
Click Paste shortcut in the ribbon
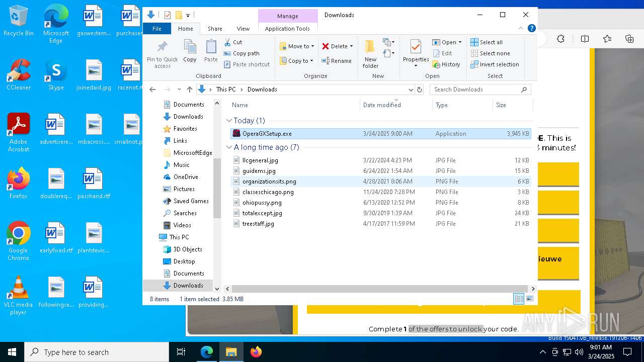click(247, 64)
